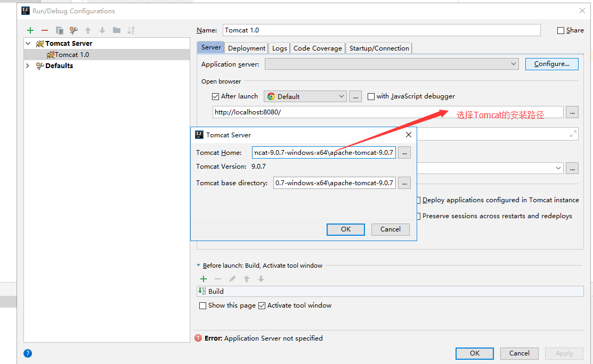Sort configurations alphabetically icon
This screenshot has height=364, width=593.
(x=131, y=30)
